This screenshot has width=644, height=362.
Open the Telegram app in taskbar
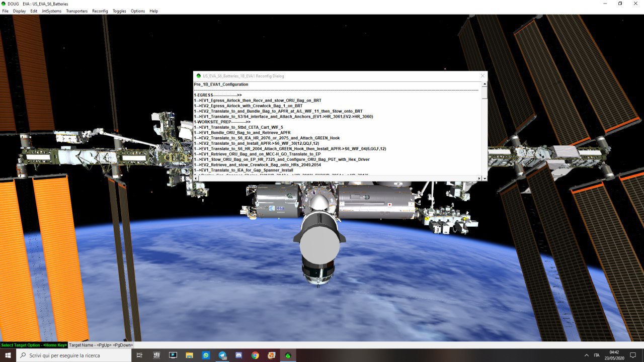pos(222,355)
